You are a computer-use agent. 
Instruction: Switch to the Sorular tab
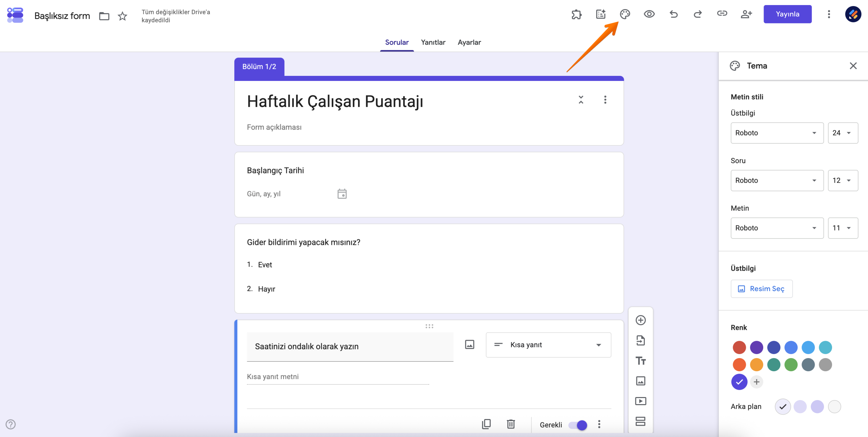(397, 42)
